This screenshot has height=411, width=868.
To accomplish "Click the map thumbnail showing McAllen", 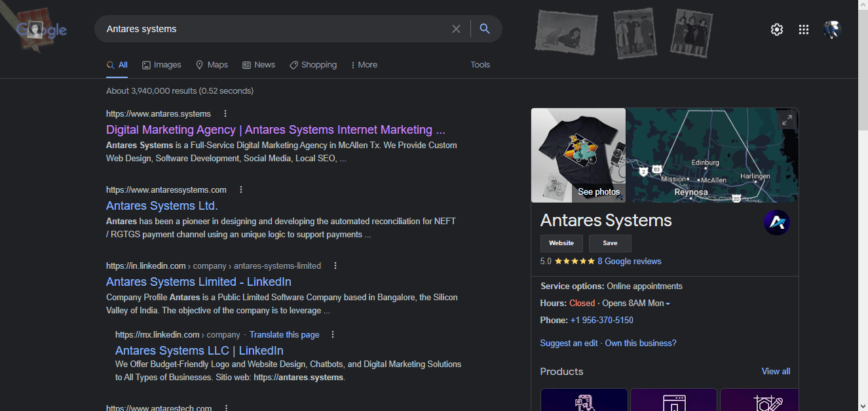I will [712, 155].
